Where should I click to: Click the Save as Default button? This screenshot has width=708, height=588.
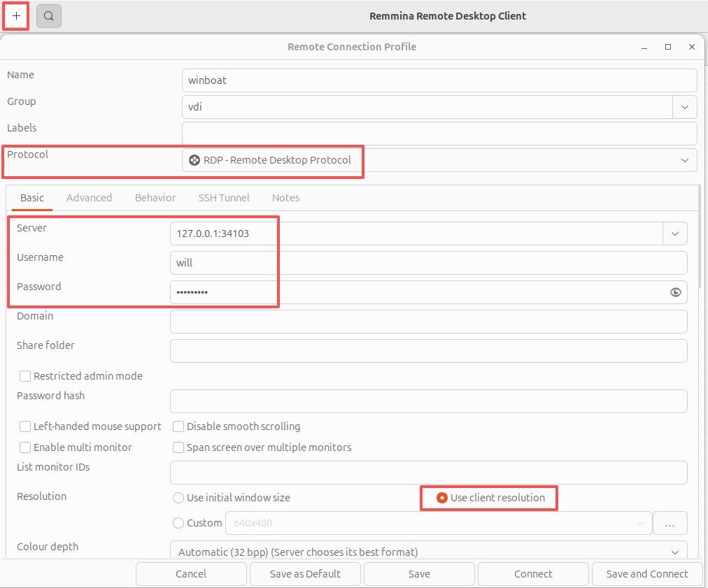(x=305, y=574)
